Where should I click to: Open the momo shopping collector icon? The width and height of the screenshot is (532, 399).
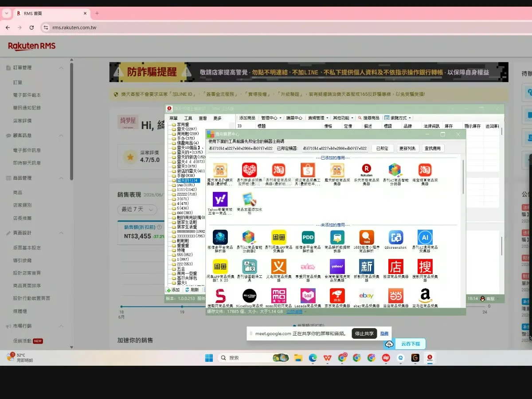(278, 296)
